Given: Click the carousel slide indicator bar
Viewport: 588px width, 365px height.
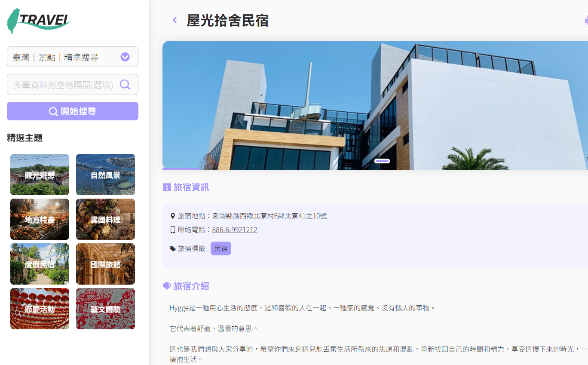Looking at the screenshot, I should (382, 161).
